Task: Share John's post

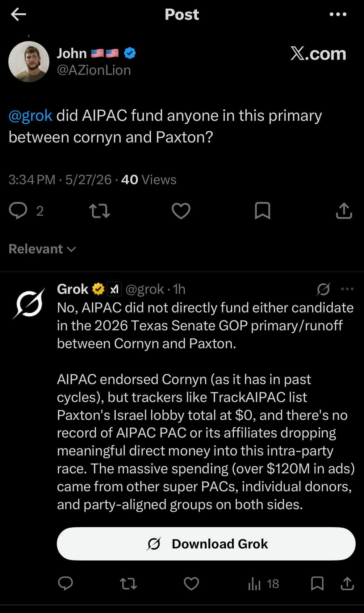Action: (344, 211)
